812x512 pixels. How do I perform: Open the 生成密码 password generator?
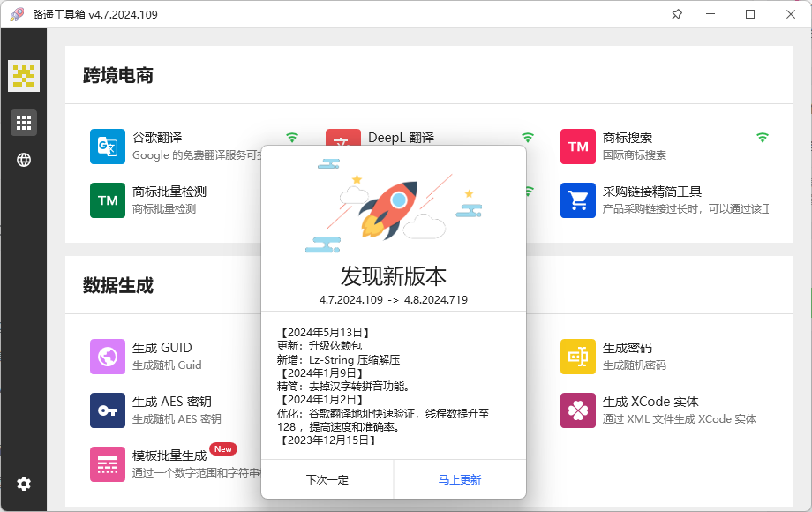coord(578,355)
